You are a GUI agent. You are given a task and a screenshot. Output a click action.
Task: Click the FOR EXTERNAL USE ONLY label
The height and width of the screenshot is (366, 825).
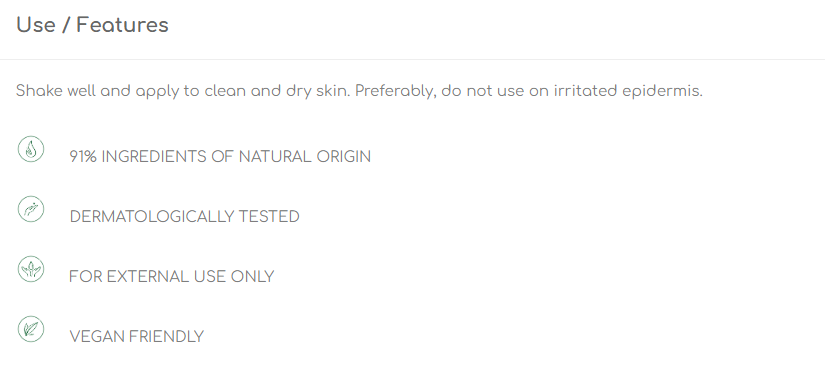pos(172,277)
